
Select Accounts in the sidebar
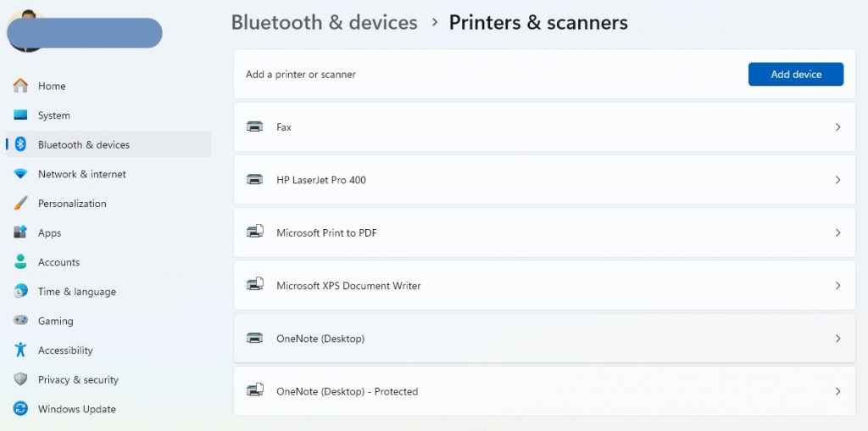(58, 262)
